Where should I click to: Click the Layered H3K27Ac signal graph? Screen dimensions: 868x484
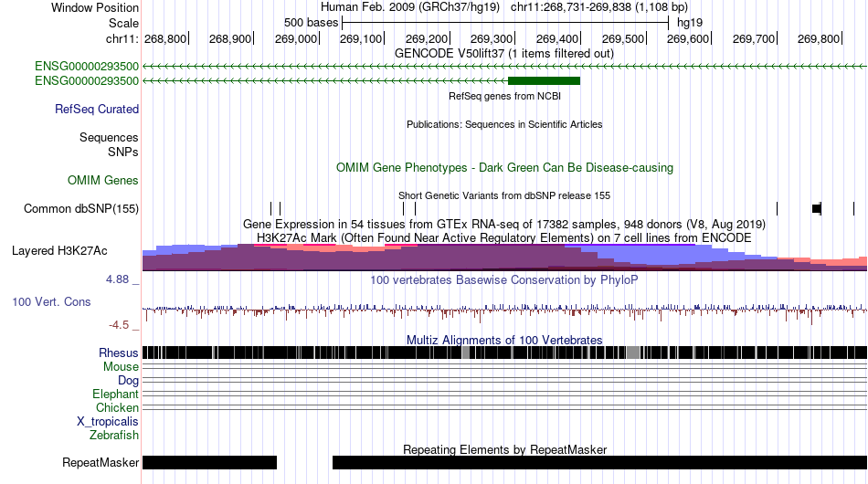(505, 258)
